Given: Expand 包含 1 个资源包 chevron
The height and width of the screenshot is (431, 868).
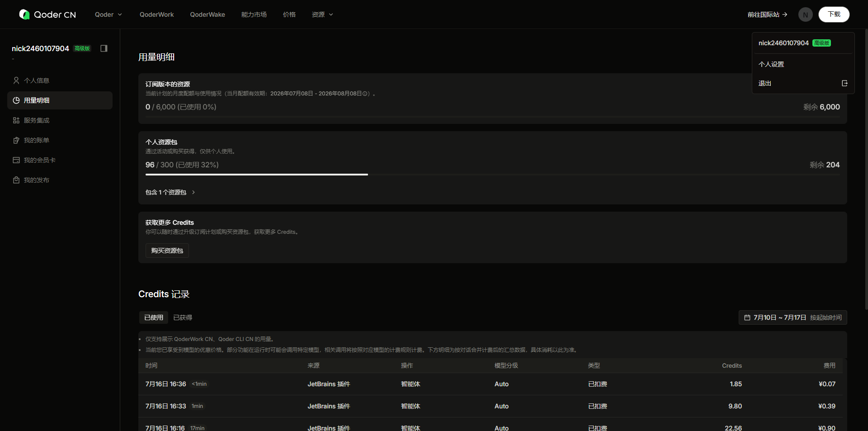Looking at the screenshot, I should [193, 192].
